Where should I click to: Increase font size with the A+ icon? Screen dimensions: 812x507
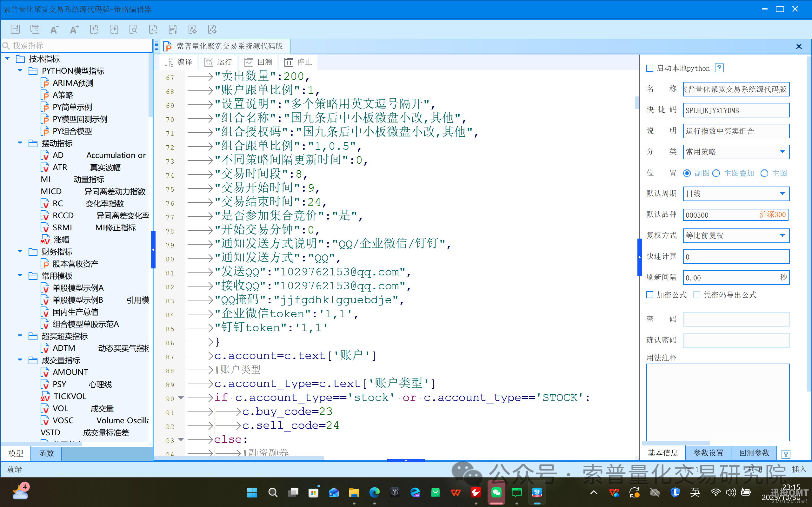[x=74, y=29]
